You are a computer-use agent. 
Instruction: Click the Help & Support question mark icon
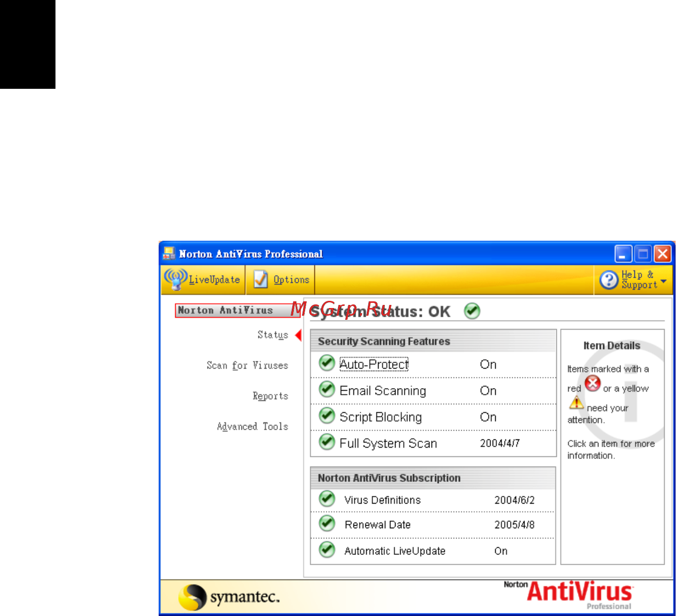coord(609,280)
